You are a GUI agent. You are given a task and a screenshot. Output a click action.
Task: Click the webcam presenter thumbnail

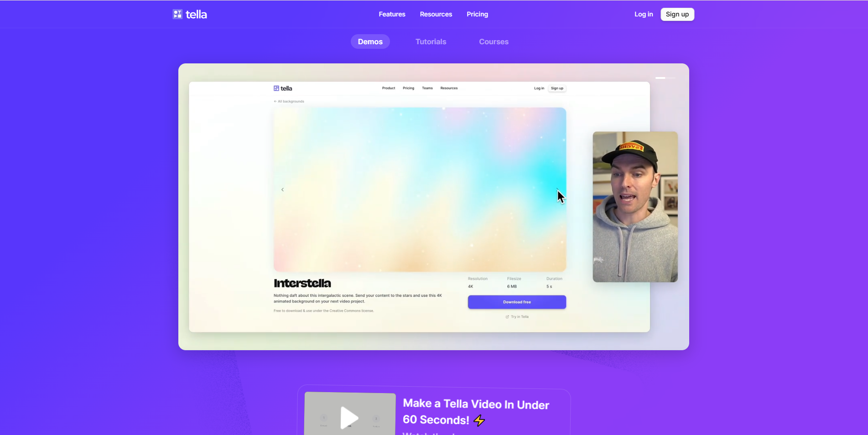click(635, 207)
